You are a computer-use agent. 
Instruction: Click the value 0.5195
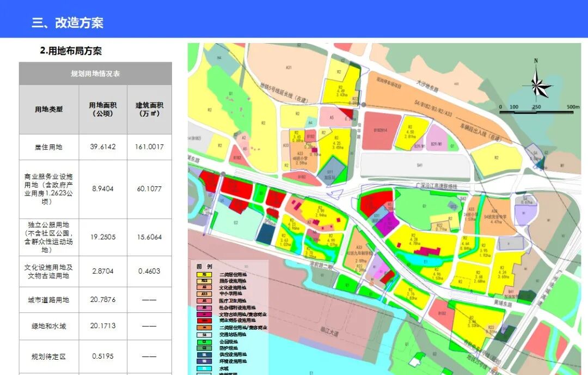tap(103, 356)
